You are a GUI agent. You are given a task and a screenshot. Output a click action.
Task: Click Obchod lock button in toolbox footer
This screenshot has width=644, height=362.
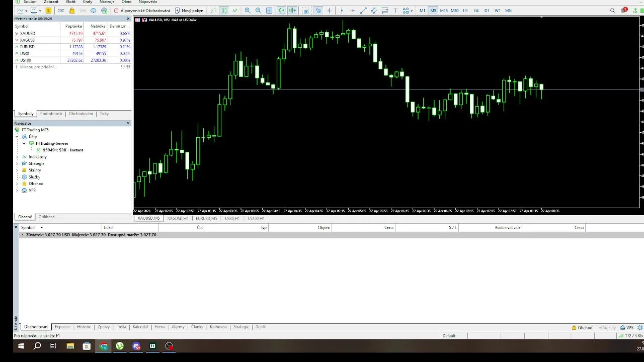click(x=582, y=328)
